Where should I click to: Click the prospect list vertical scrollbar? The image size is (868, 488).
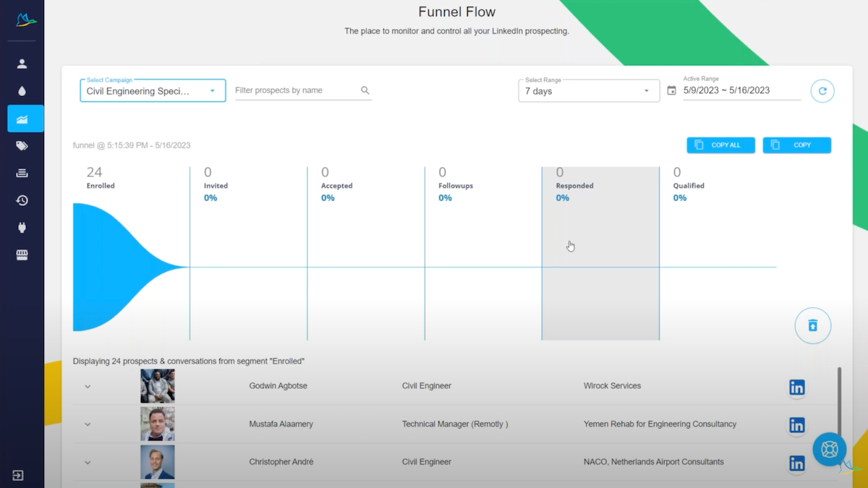pos(839,401)
